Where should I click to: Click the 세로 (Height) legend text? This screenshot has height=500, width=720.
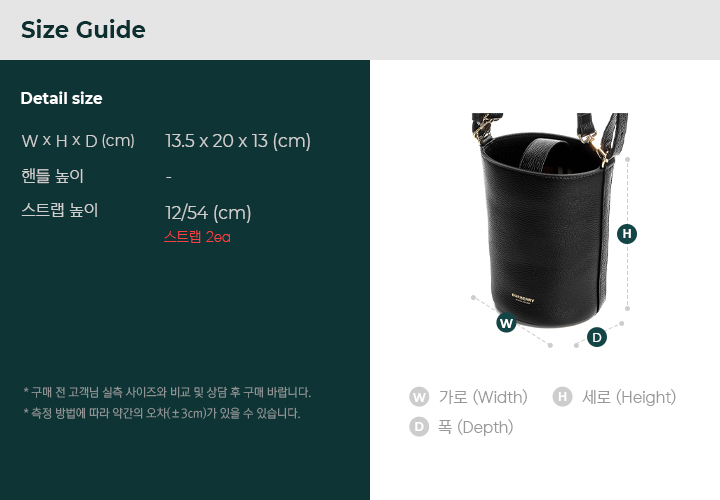pos(629,397)
